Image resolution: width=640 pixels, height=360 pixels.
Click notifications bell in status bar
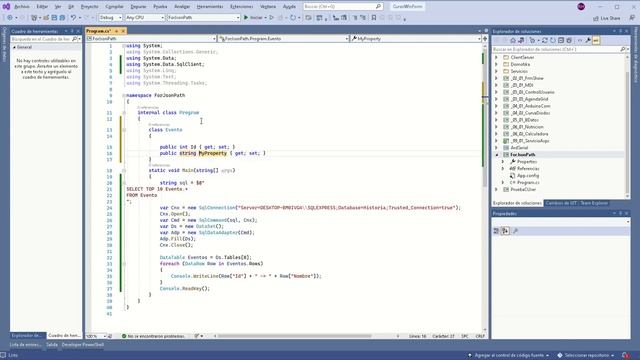click(x=625, y=355)
